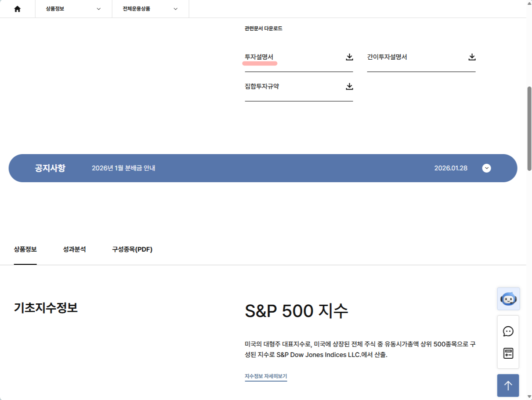Viewport: 532px width, 400px height.
Task: Switch to the 구성종목(PDF) tab
Action: (132, 249)
